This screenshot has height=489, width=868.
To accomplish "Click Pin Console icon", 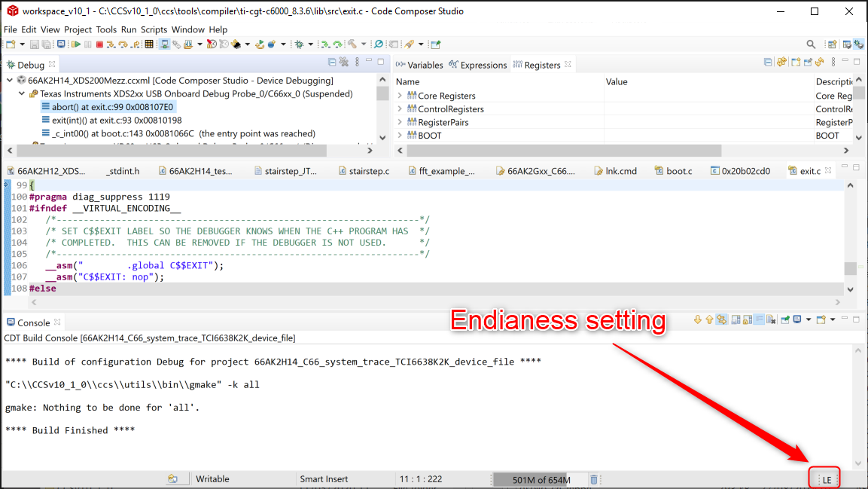I will point(785,319).
